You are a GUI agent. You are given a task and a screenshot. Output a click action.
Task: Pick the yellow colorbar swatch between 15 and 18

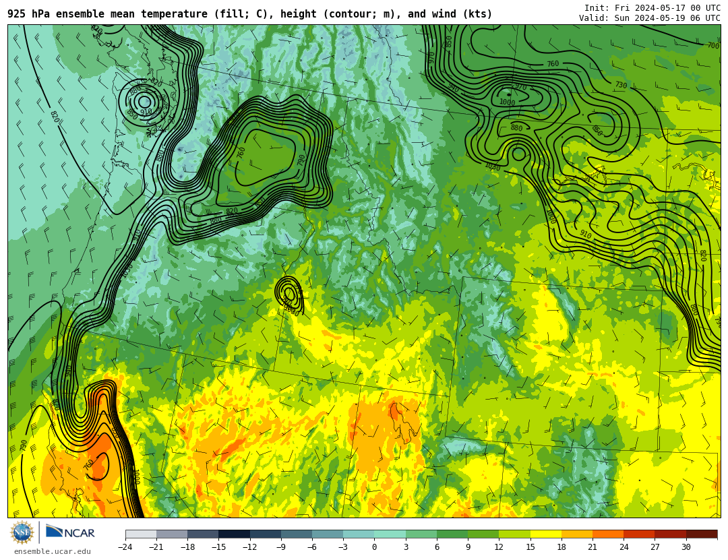click(545, 534)
